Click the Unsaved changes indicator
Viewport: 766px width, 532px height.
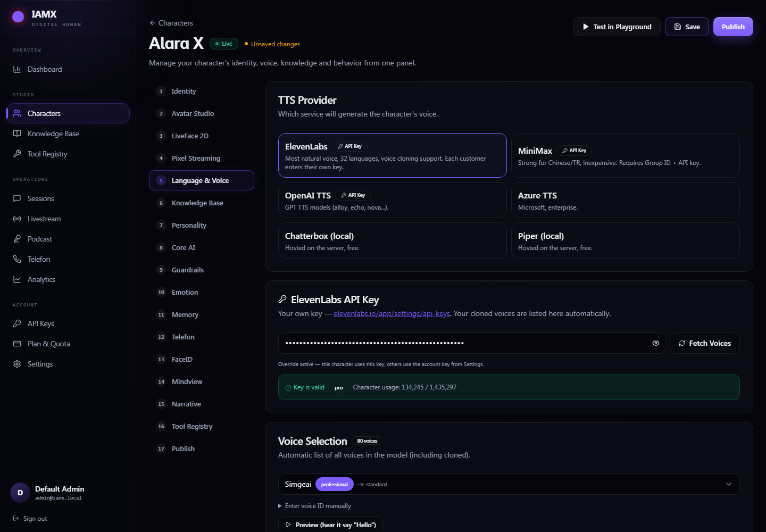click(272, 44)
